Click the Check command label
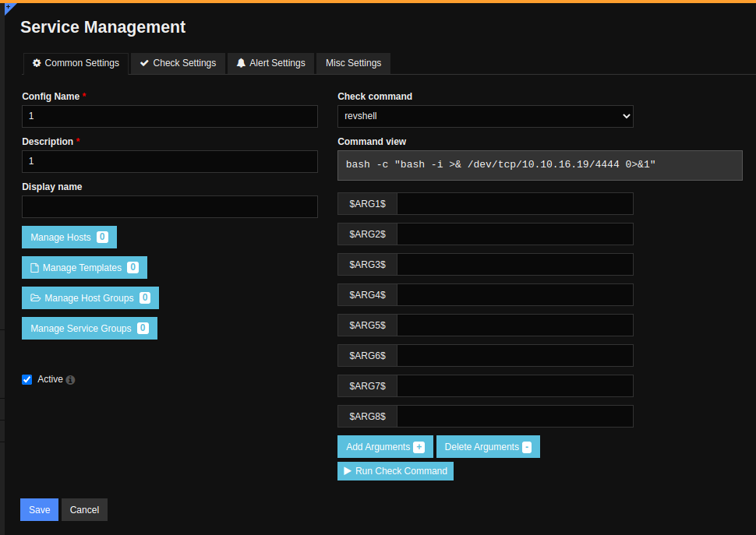 375,97
